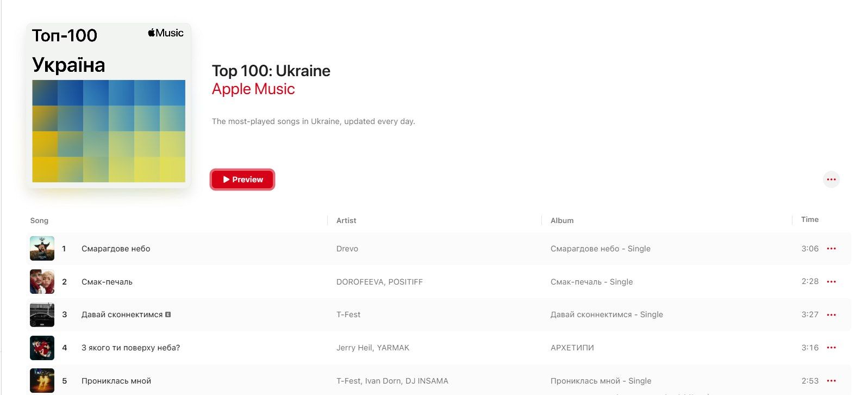Open Смарагдове небо - Single album link
The height and width of the screenshot is (395, 868).
click(x=600, y=249)
